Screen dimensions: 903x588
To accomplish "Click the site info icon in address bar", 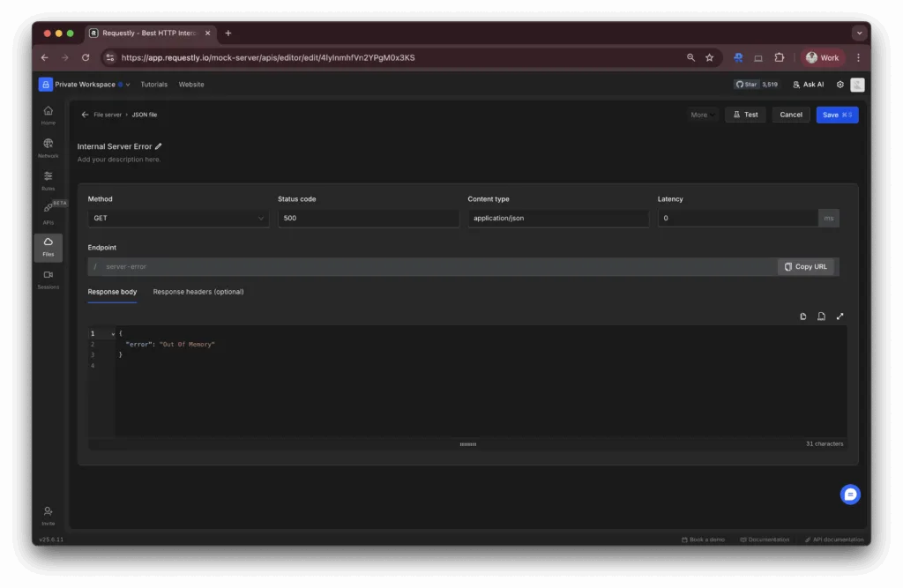I will coord(110,57).
